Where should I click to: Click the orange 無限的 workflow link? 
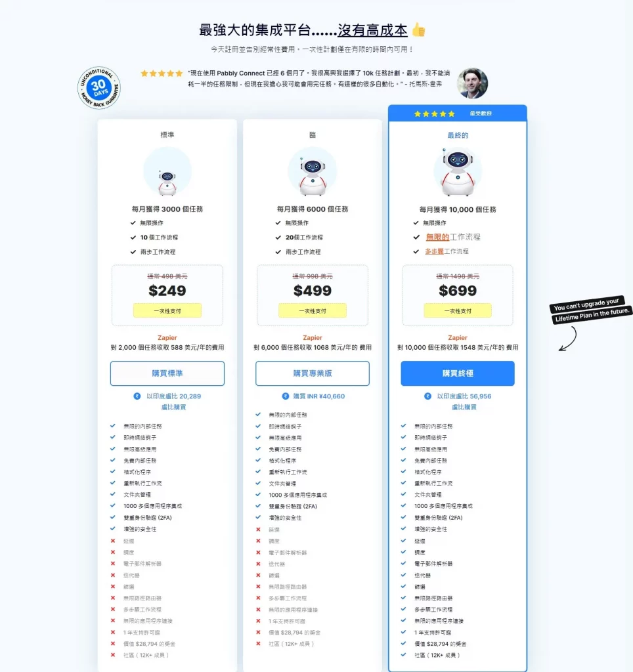(437, 237)
